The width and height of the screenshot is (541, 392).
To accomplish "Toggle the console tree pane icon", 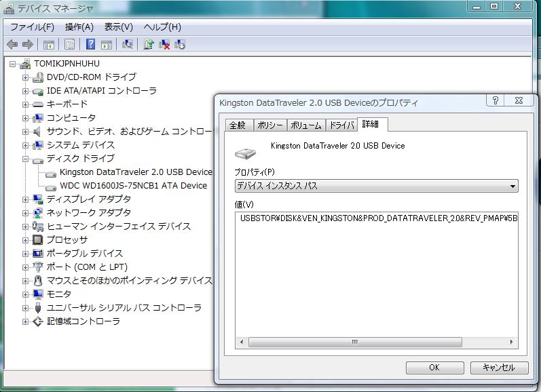I will 49,45.
